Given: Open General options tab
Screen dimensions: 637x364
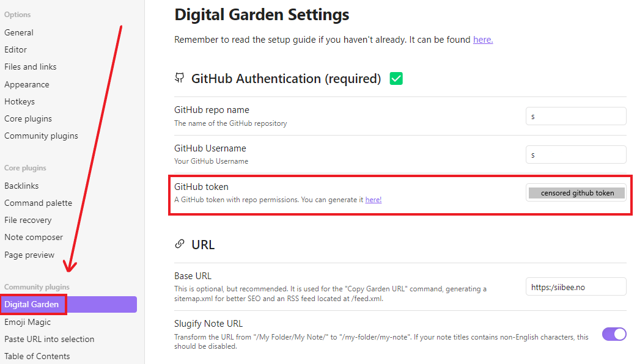Looking at the screenshot, I should coord(19,32).
